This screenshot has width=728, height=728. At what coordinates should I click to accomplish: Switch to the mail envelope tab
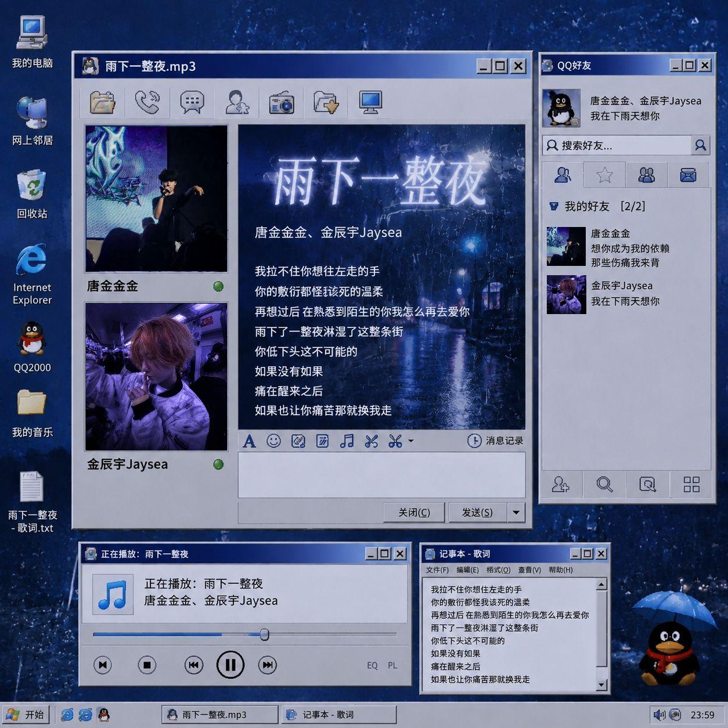click(x=689, y=175)
